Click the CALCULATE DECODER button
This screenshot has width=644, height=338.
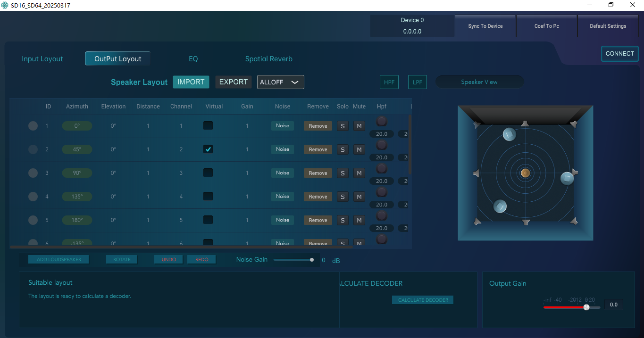pyautogui.click(x=423, y=300)
